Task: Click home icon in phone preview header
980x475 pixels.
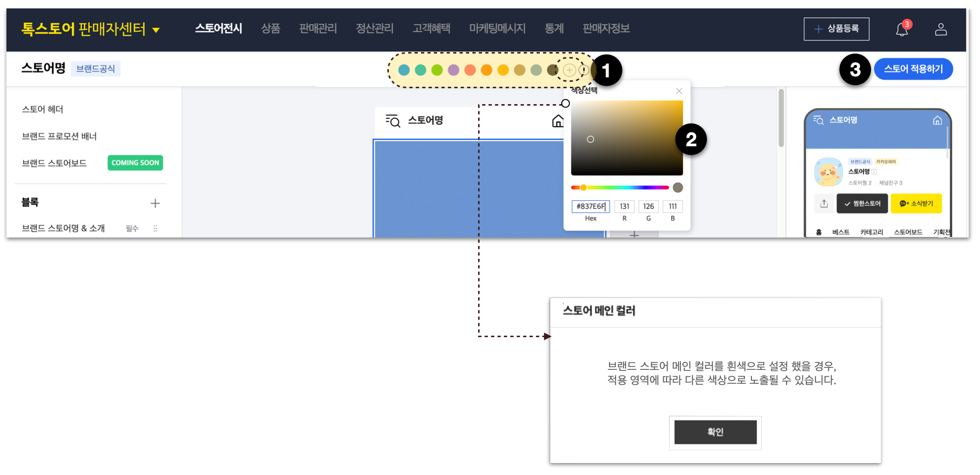Action: [937, 120]
